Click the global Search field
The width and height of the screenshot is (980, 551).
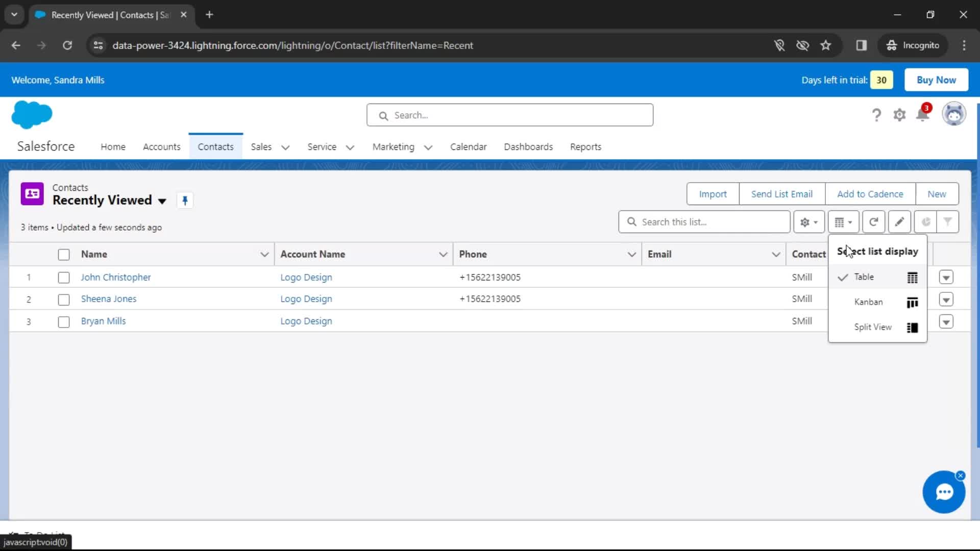(510, 115)
